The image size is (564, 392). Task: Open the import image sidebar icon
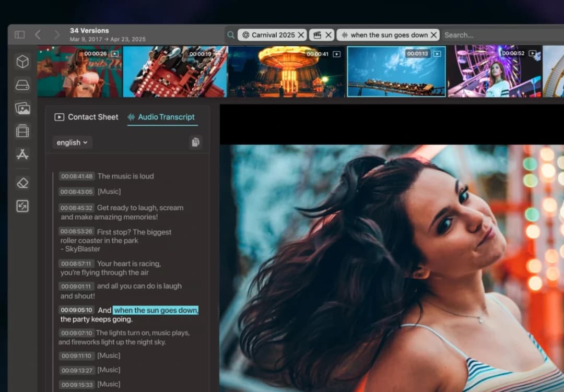pos(22,206)
